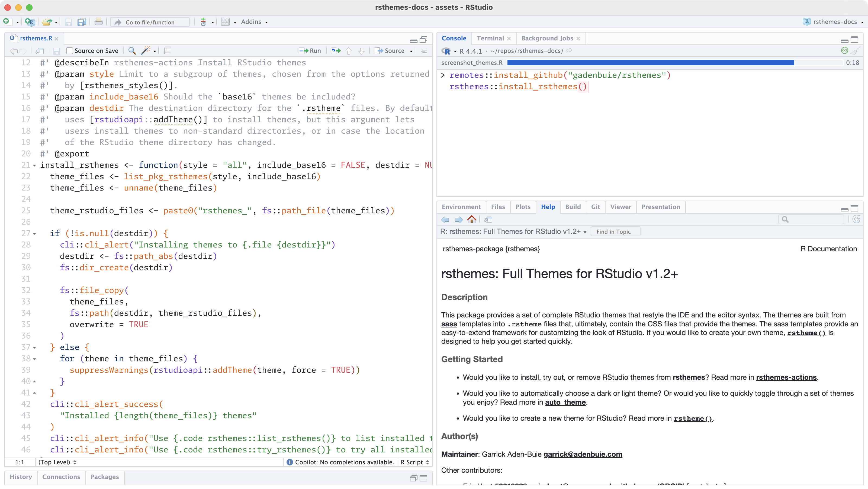
Task: Open the rsthemes-actions help link
Action: coord(786,377)
